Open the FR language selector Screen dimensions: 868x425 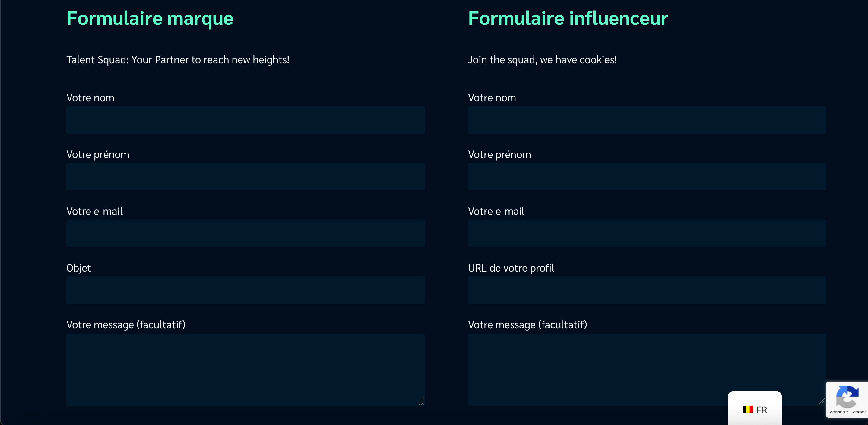[x=755, y=410]
